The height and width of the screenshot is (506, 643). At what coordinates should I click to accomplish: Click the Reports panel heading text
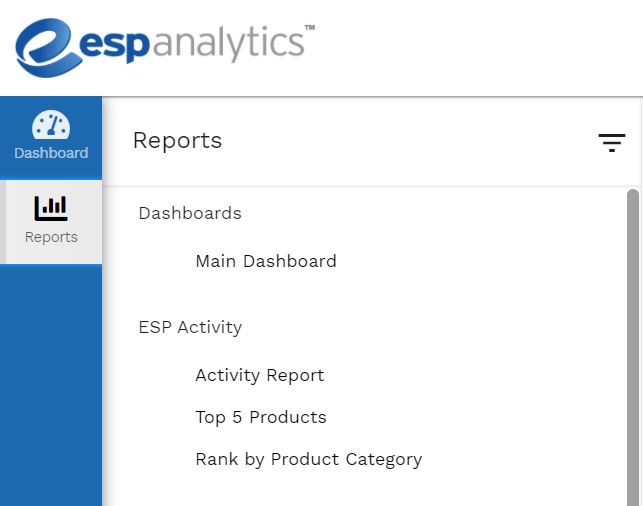click(x=178, y=141)
